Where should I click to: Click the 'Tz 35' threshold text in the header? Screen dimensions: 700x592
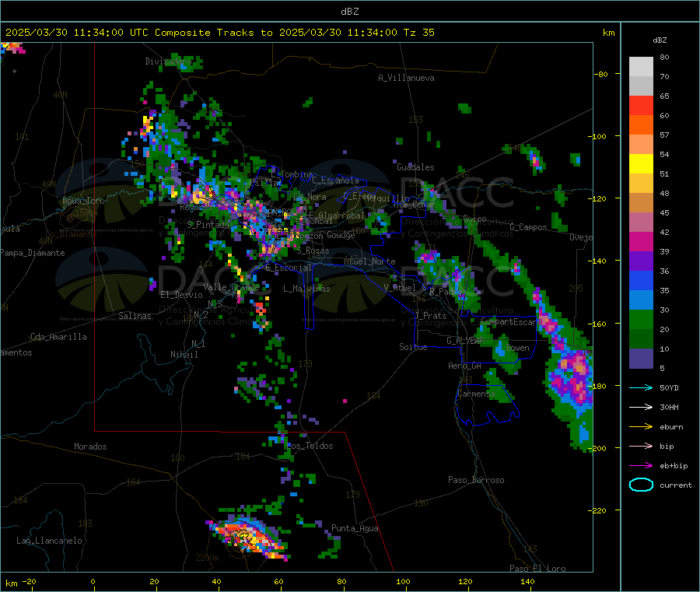(418, 33)
